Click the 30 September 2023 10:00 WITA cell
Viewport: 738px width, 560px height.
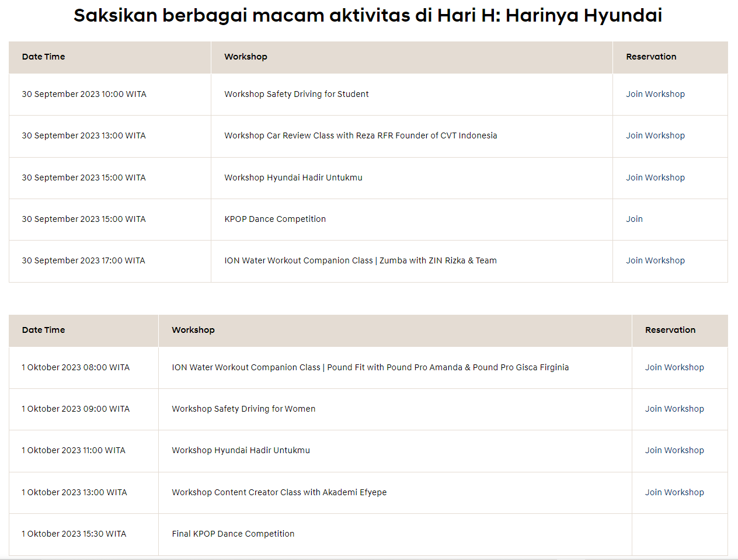(84, 94)
